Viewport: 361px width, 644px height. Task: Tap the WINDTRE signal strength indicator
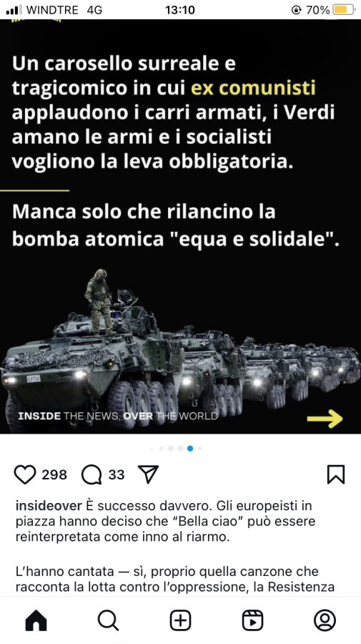pos(14,10)
